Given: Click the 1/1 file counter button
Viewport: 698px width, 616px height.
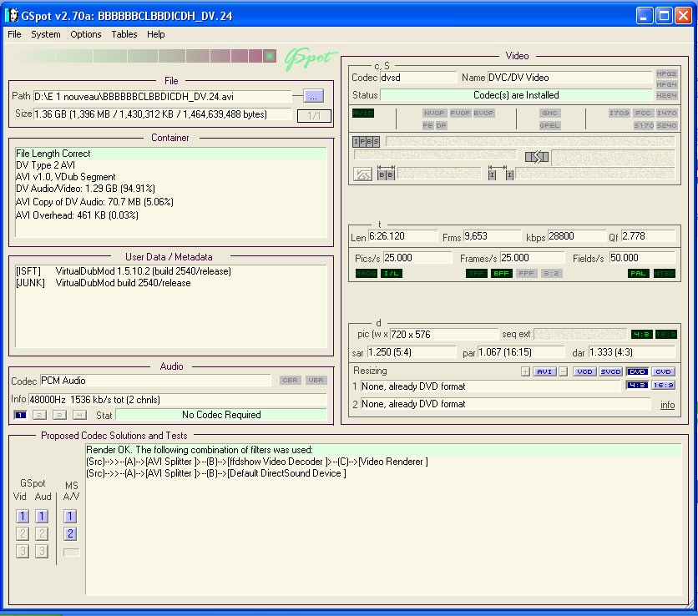Looking at the screenshot, I should [x=314, y=116].
